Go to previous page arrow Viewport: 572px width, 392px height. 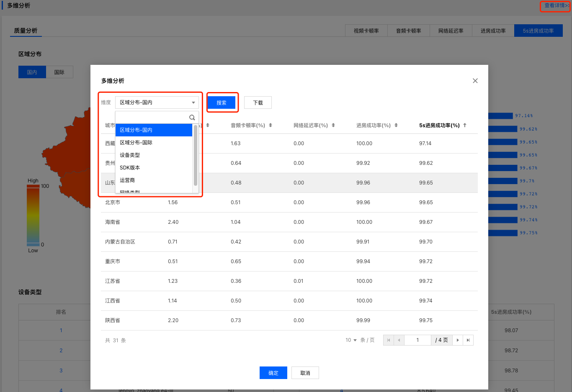(399, 340)
